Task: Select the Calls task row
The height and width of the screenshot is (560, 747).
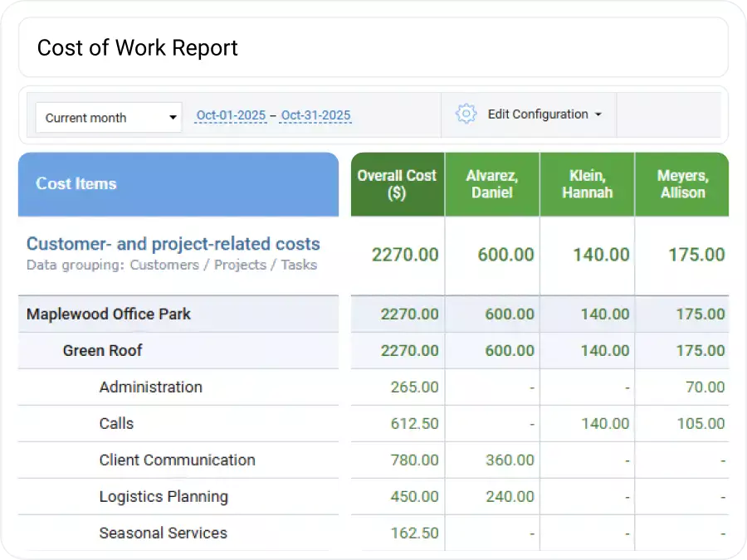Action: coord(116,424)
